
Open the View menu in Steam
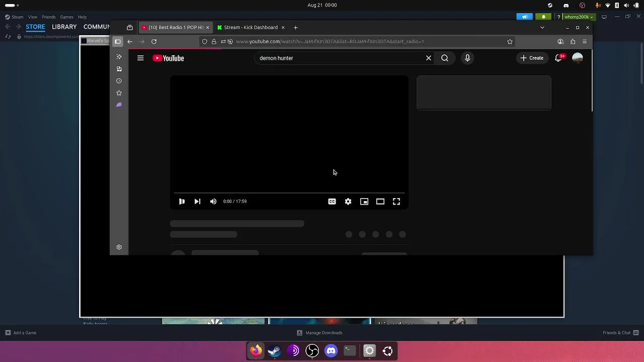33,17
